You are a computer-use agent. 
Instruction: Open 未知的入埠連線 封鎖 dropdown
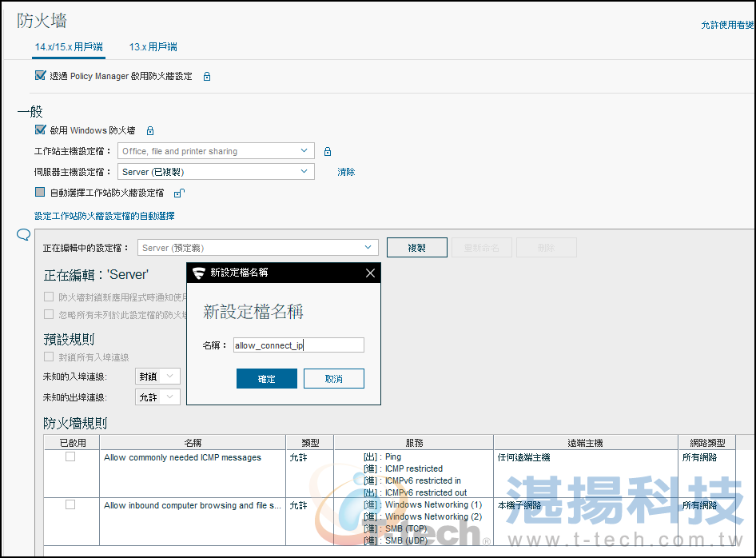click(157, 377)
